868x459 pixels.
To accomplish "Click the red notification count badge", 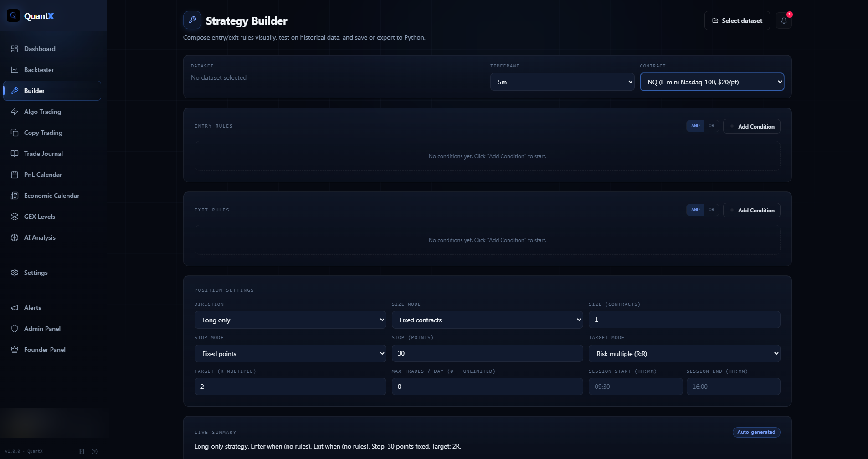I will coord(790,15).
